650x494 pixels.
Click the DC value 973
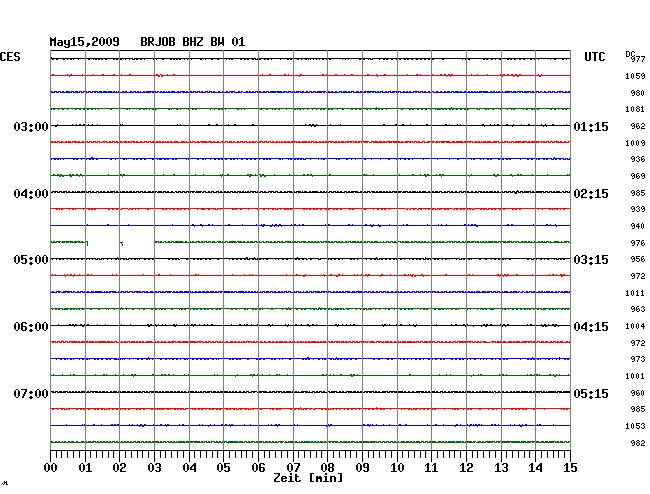coord(638,359)
